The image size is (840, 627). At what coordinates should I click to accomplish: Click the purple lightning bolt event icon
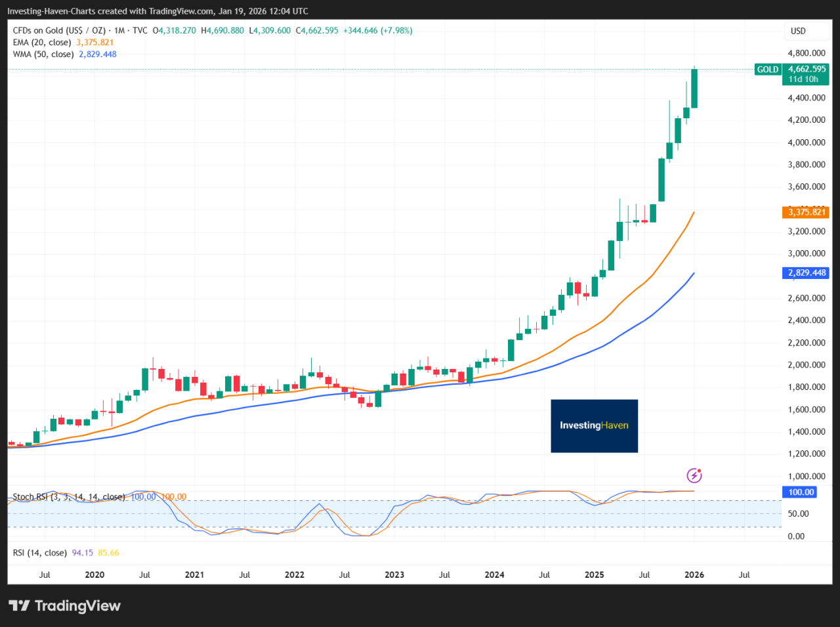[694, 475]
